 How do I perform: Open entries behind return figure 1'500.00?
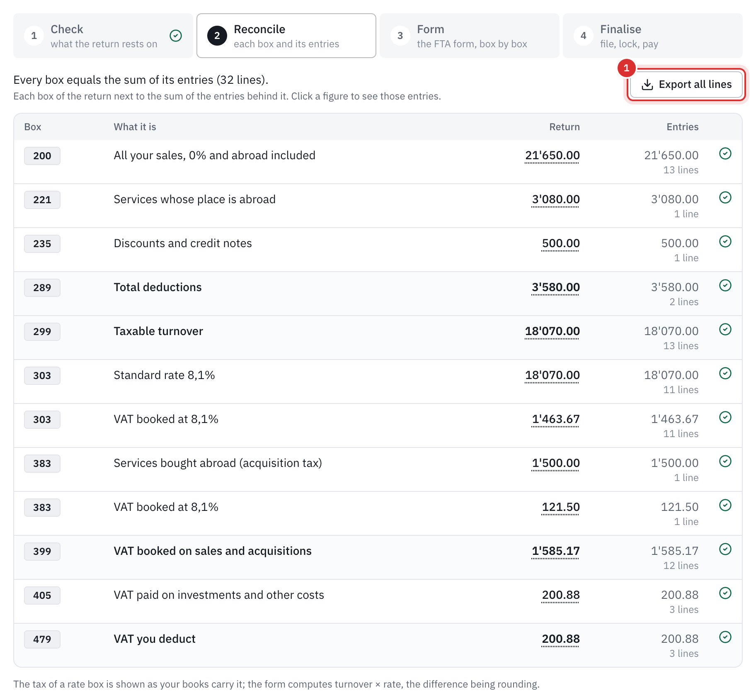(555, 463)
